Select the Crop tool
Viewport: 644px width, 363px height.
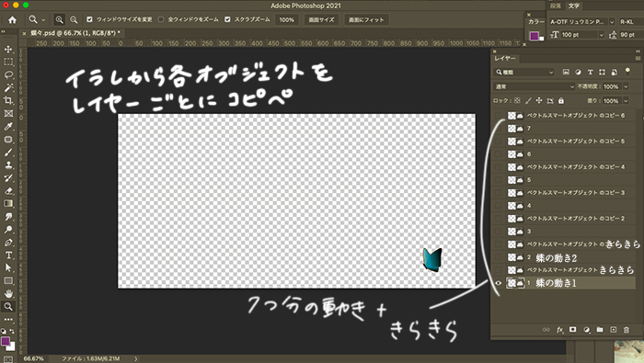[8, 100]
